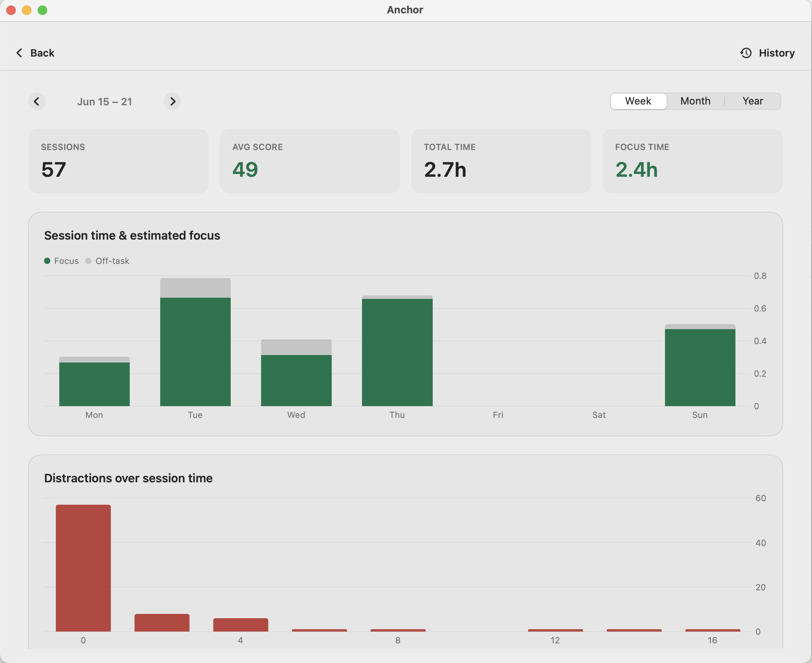The width and height of the screenshot is (812, 663).
Task: Click the Sat axis label
Action: click(599, 415)
